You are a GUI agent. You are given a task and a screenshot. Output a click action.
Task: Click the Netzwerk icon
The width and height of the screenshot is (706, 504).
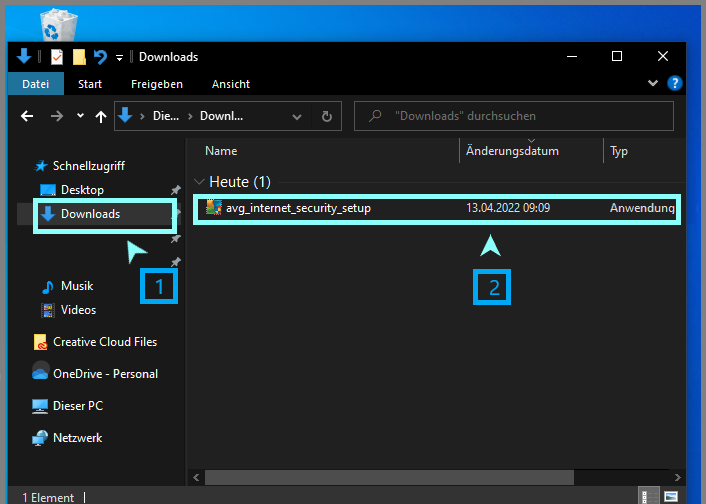40,438
